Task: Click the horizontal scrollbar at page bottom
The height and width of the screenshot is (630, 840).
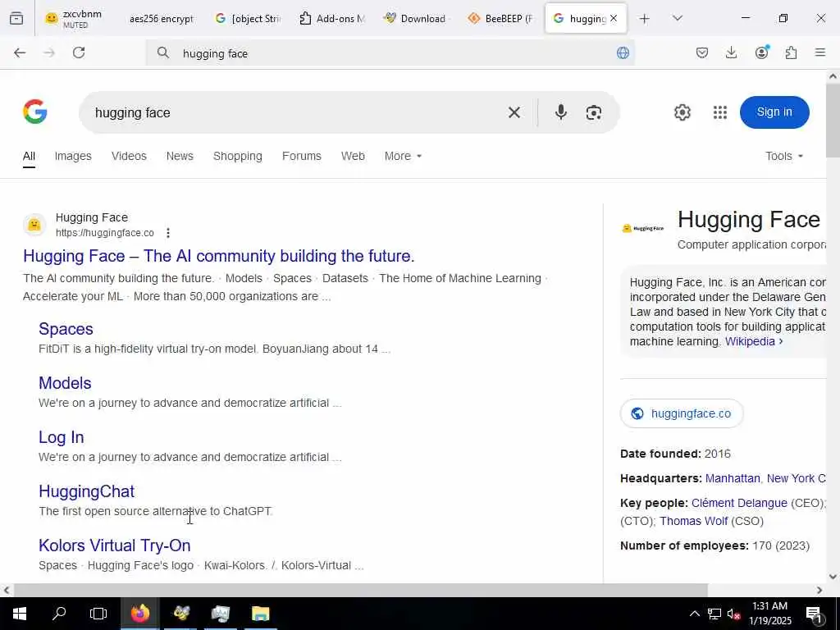Action: point(360,590)
